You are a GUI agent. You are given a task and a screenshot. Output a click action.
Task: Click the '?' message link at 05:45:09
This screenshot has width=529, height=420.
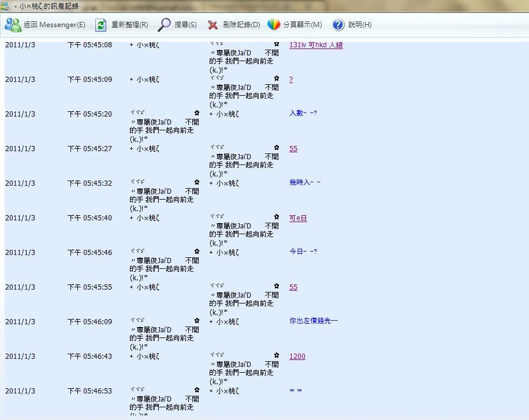(x=291, y=80)
